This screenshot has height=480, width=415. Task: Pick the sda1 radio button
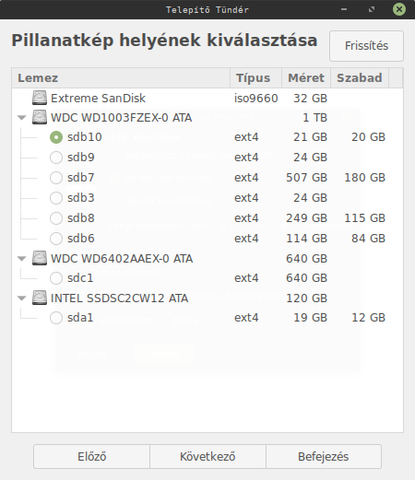pos(56,318)
